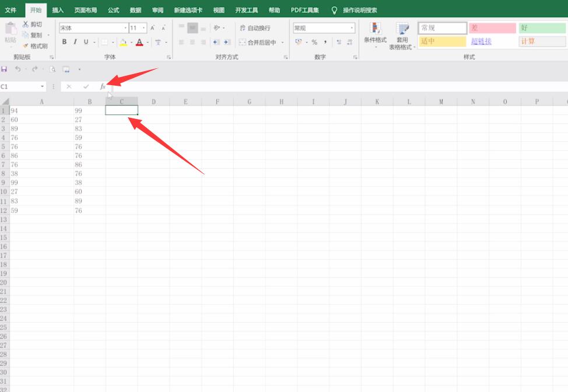Increase indent in the alignment group

coord(227,43)
